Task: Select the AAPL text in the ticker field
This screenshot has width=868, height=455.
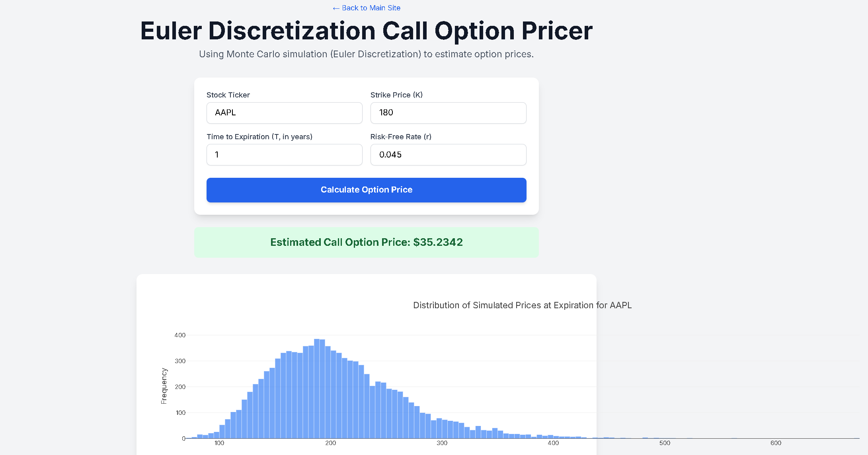Action: pyautogui.click(x=225, y=113)
